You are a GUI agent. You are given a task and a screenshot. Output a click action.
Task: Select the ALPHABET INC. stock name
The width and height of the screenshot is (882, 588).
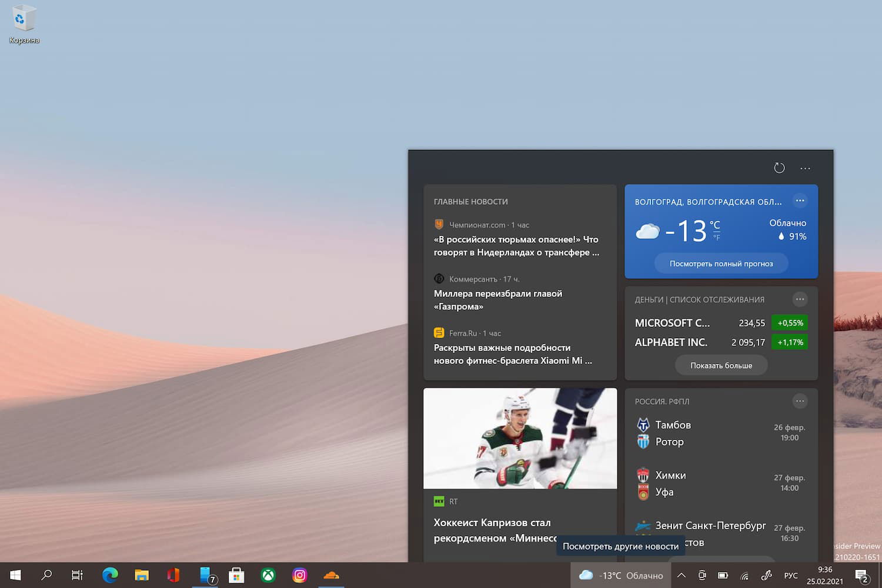pos(671,342)
